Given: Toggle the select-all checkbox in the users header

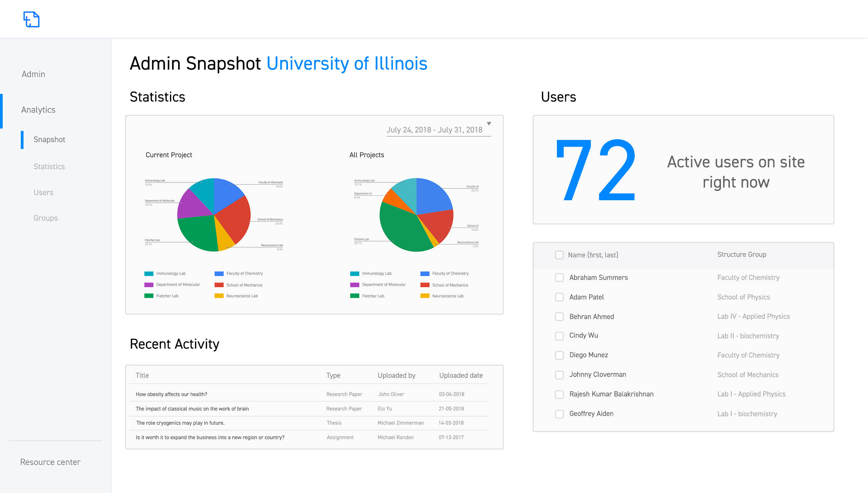Looking at the screenshot, I should (x=559, y=255).
